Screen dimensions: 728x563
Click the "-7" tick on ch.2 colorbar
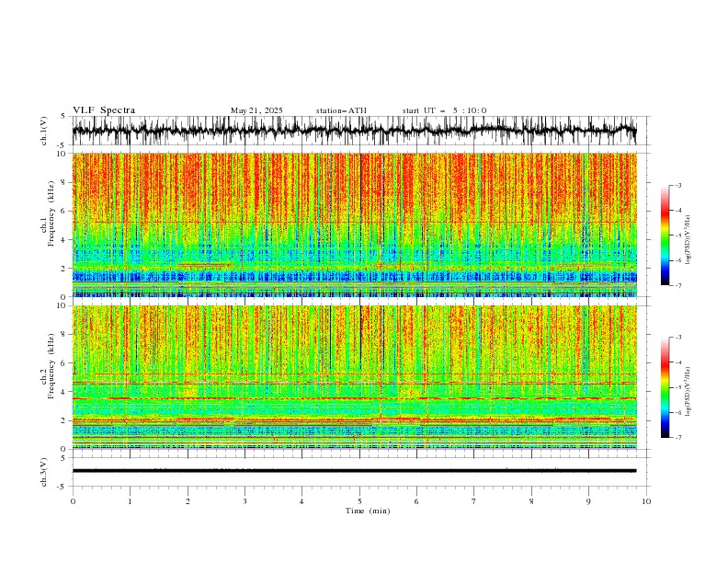(x=677, y=438)
